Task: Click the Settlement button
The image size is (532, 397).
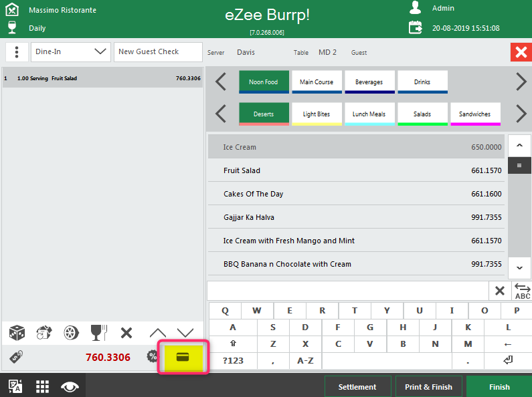Action: (357, 386)
